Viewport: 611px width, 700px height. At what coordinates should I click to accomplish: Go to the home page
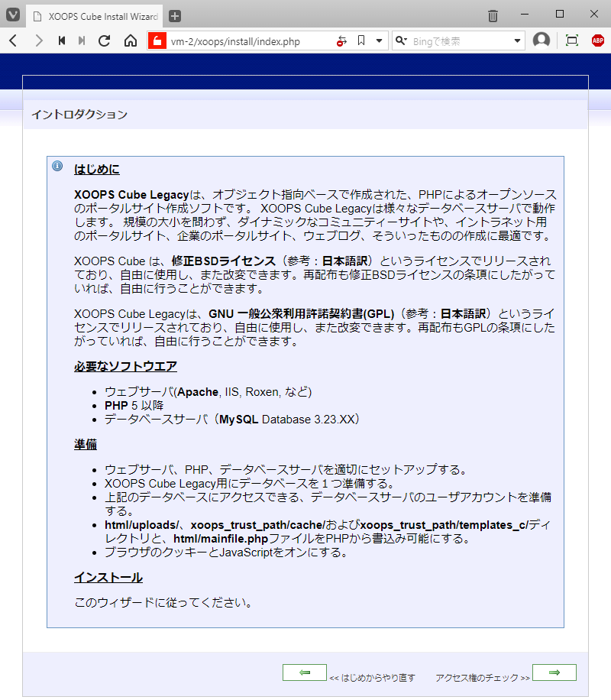[x=131, y=41]
